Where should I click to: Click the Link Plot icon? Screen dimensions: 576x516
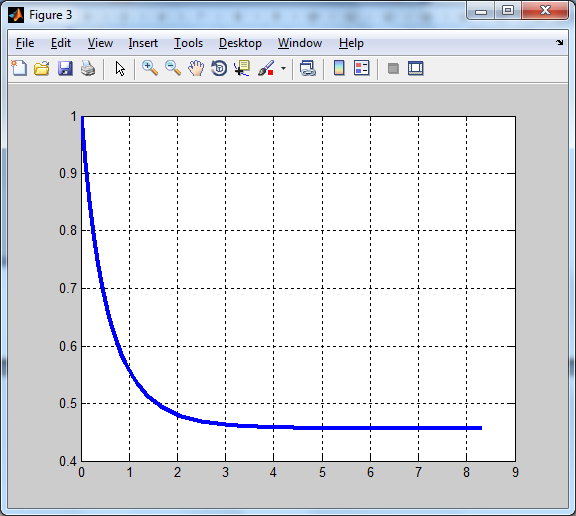click(x=307, y=68)
